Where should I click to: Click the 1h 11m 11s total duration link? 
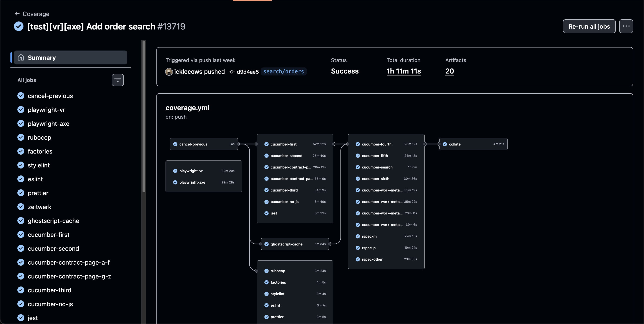pyautogui.click(x=403, y=71)
